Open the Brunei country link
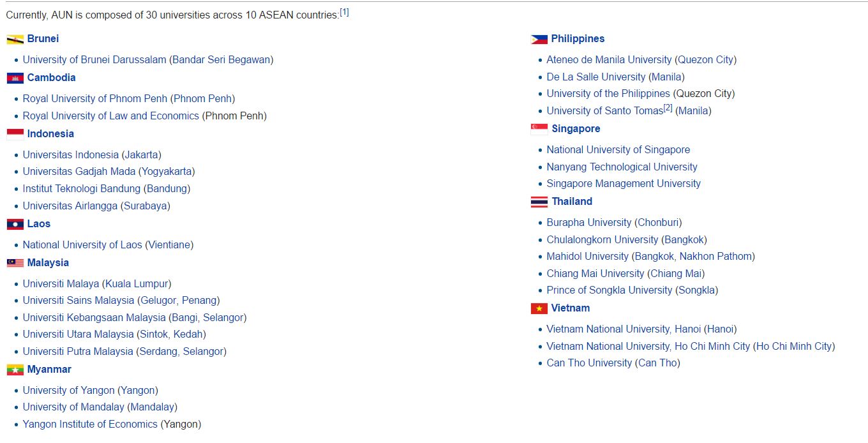The image size is (868, 443). click(43, 39)
